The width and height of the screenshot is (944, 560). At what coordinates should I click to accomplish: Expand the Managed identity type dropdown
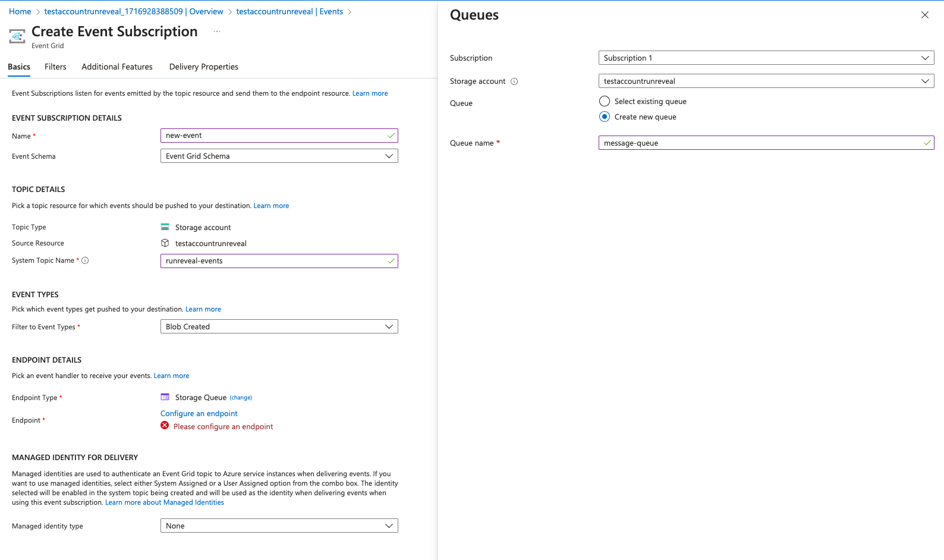tap(279, 526)
